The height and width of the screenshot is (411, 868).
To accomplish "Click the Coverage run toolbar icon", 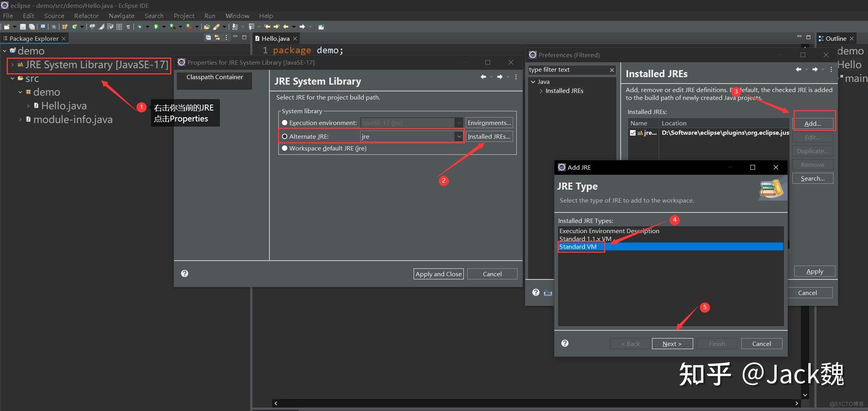I will click(x=172, y=27).
